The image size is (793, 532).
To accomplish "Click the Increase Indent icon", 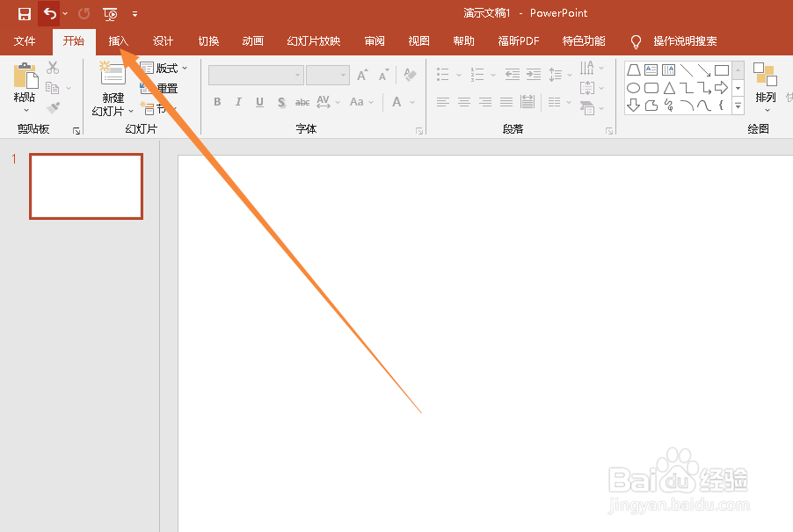I will (x=534, y=75).
